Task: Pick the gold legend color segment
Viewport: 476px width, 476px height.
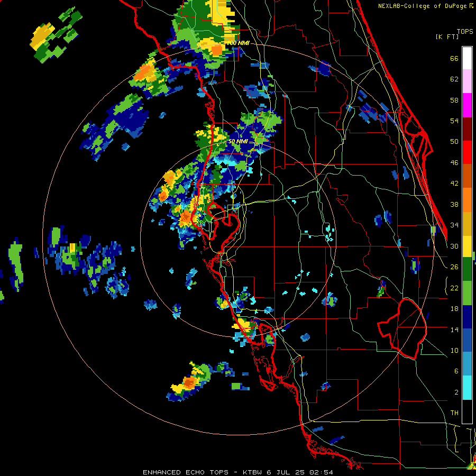Action: tap(467, 224)
